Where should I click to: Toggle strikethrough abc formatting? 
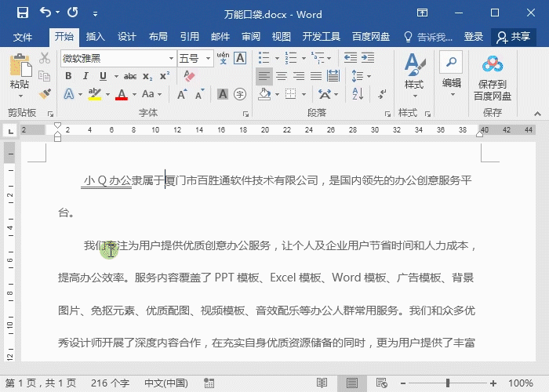pyautogui.click(x=130, y=76)
